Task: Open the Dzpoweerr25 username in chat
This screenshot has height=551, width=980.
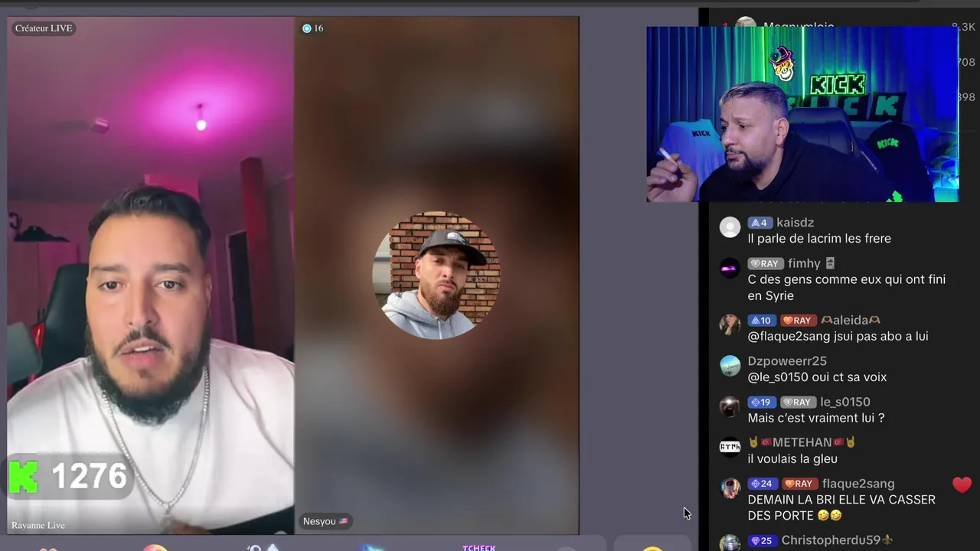Action: [x=787, y=360]
